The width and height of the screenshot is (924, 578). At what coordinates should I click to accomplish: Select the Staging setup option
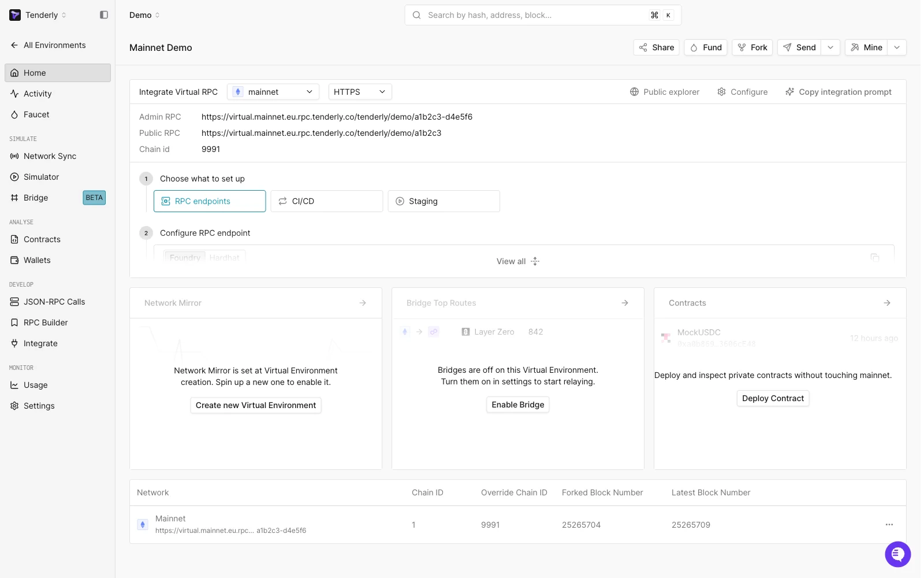pyautogui.click(x=444, y=201)
